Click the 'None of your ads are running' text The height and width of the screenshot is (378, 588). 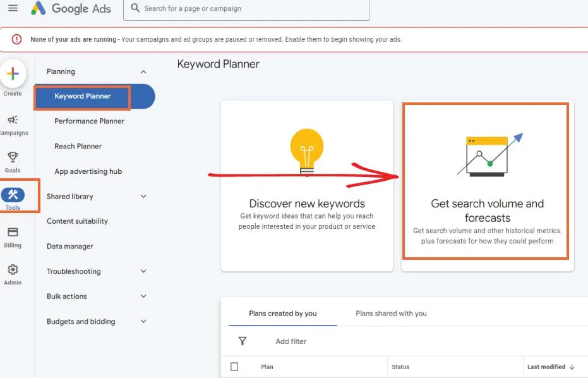point(73,39)
